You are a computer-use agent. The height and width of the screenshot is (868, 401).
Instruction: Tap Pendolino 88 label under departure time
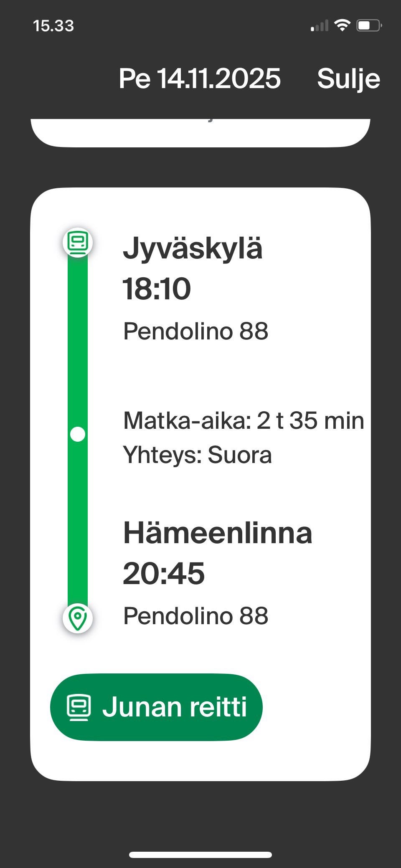pos(195,331)
